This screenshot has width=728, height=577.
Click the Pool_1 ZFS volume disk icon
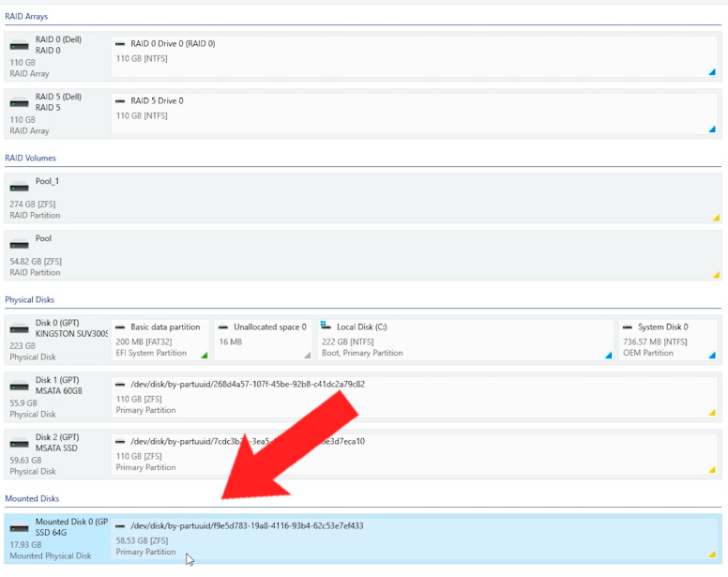tap(20, 187)
